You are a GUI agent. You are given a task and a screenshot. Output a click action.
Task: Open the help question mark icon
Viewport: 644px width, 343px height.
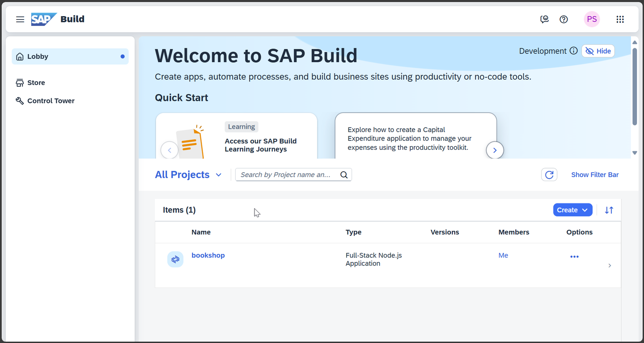563,19
